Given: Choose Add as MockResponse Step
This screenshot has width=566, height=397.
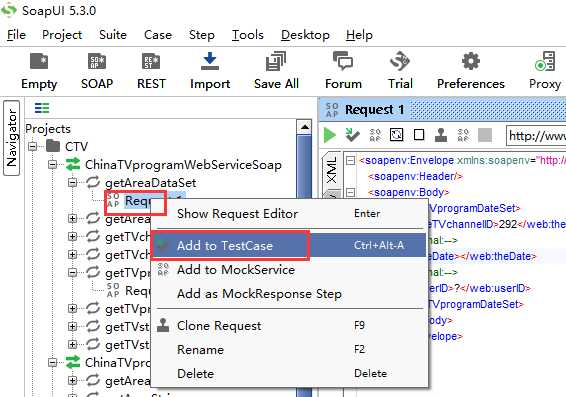Looking at the screenshot, I should [x=289, y=293].
